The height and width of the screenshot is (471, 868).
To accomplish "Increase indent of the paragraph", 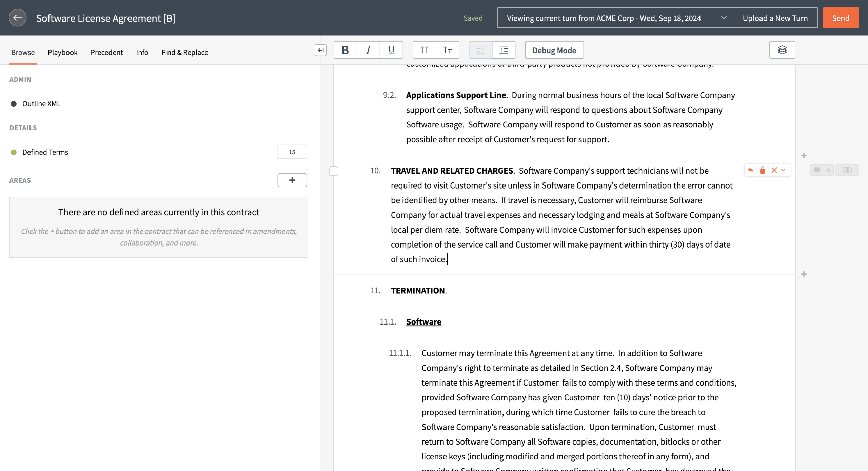I will (504, 50).
